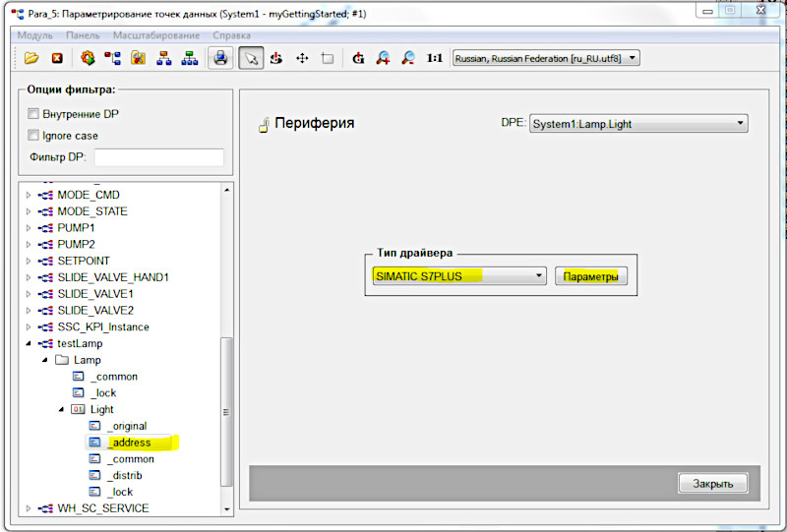Select the rectangle zoom-area tool

point(328,58)
